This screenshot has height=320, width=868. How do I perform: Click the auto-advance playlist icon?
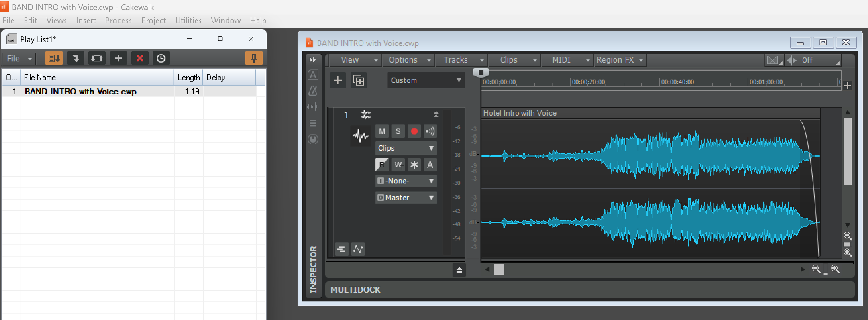tap(54, 58)
